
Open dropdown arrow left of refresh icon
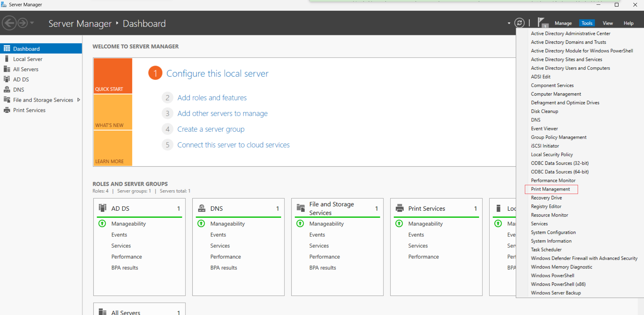point(509,23)
